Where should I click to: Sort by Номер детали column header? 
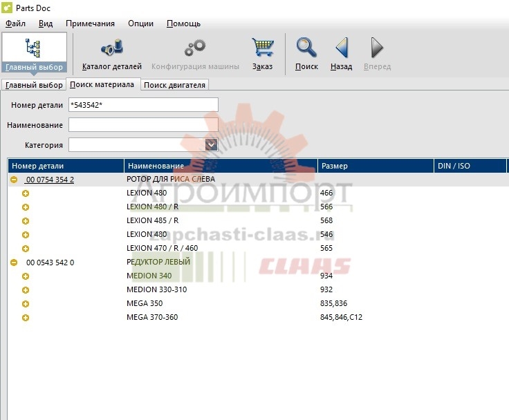pos(66,166)
